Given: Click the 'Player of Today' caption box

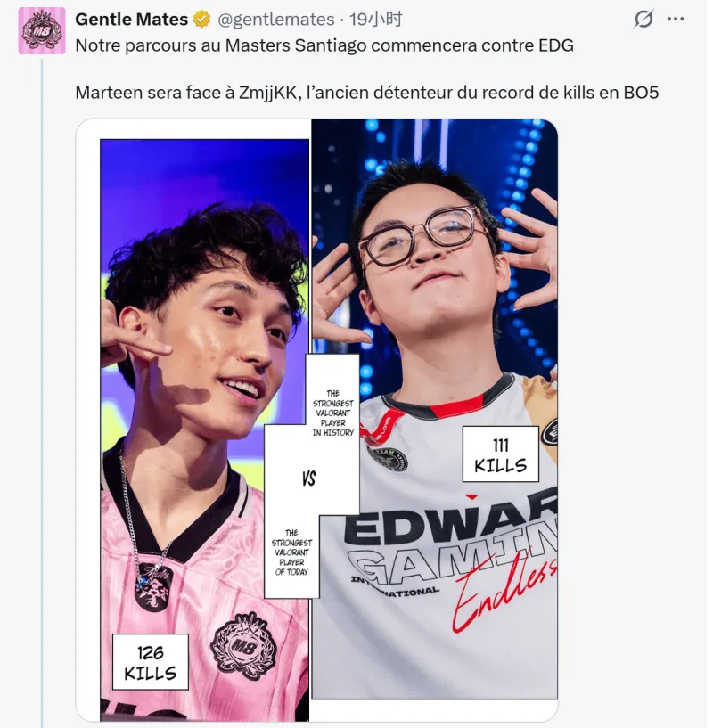Looking at the screenshot, I should tap(291, 552).
